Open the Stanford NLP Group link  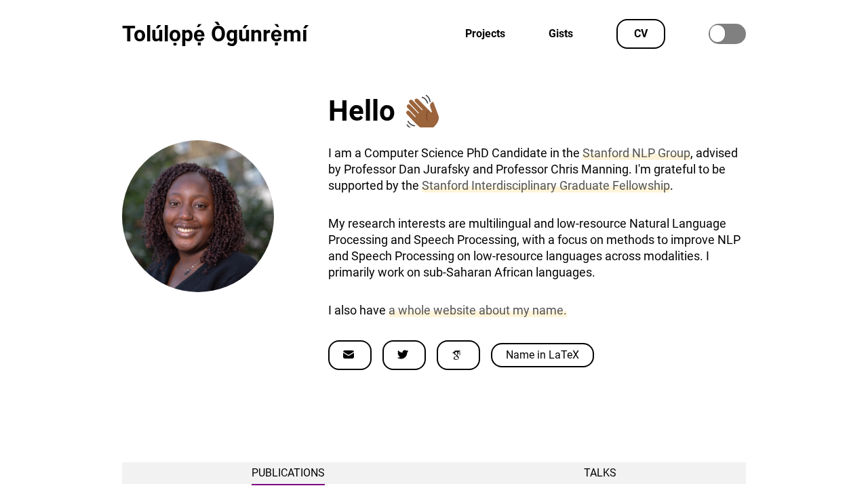[636, 153]
